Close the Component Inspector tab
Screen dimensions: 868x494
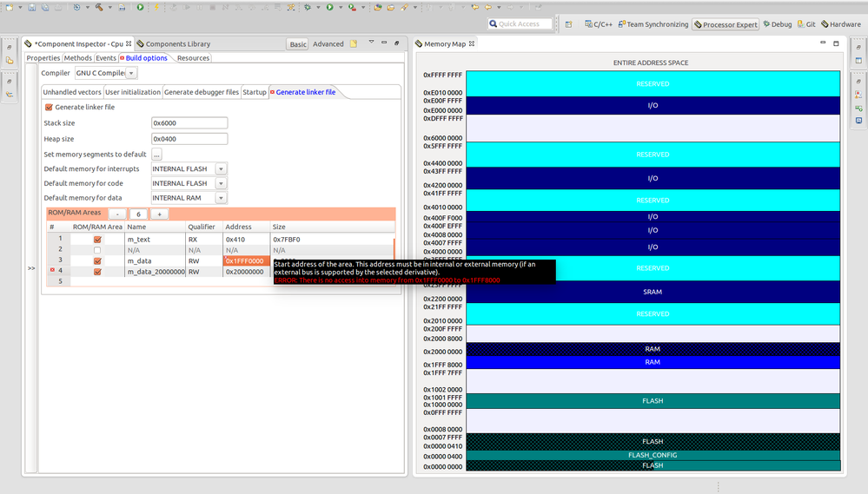click(x=129, y=43)
